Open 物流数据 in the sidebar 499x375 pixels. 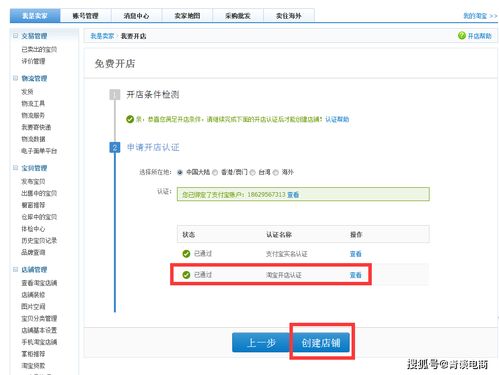[x=33, y=139]
